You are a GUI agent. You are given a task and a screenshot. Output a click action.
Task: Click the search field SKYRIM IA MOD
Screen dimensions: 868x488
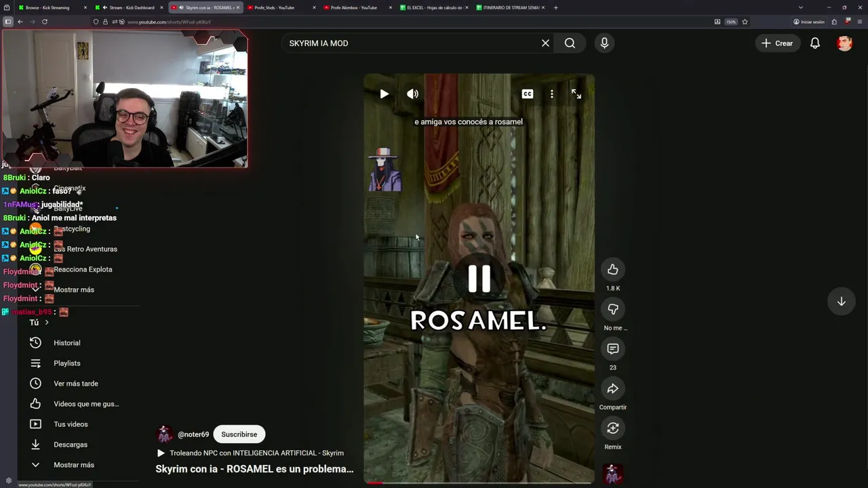coord(410,43)
